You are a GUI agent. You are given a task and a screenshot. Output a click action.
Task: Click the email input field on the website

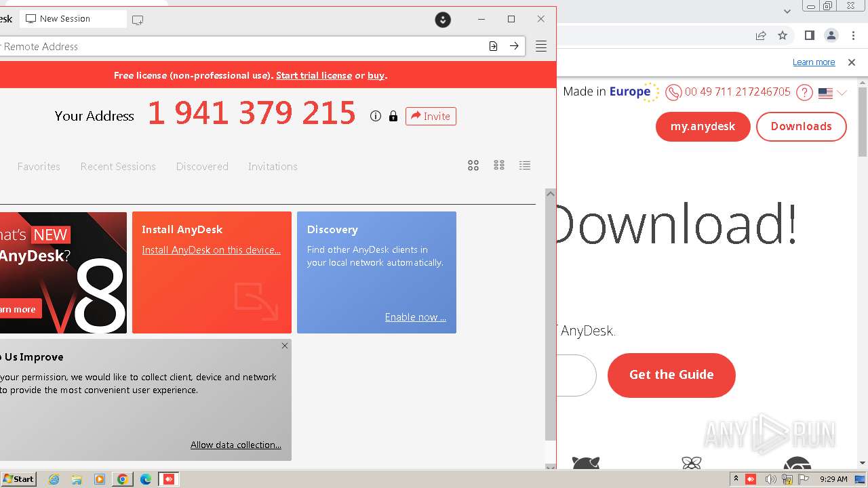tap(576, 375)
